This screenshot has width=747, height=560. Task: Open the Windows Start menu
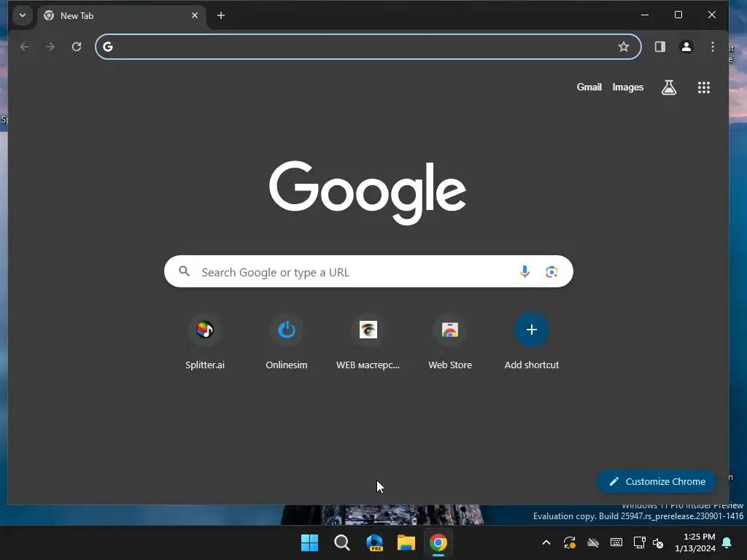pos(309,542)
